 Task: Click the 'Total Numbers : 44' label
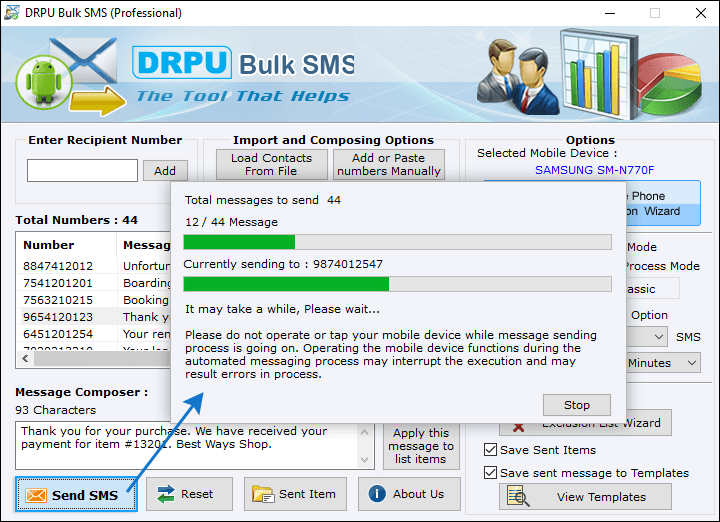tap(76, 220)
